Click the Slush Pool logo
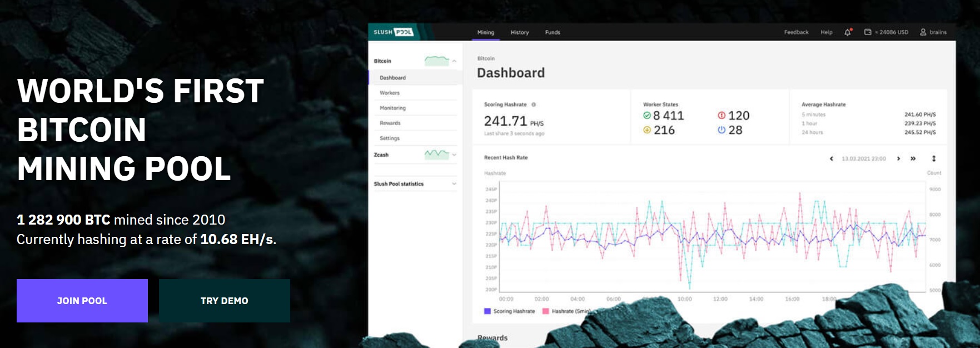The height and width of the screenshot is (348, 980). pos(394,32)
